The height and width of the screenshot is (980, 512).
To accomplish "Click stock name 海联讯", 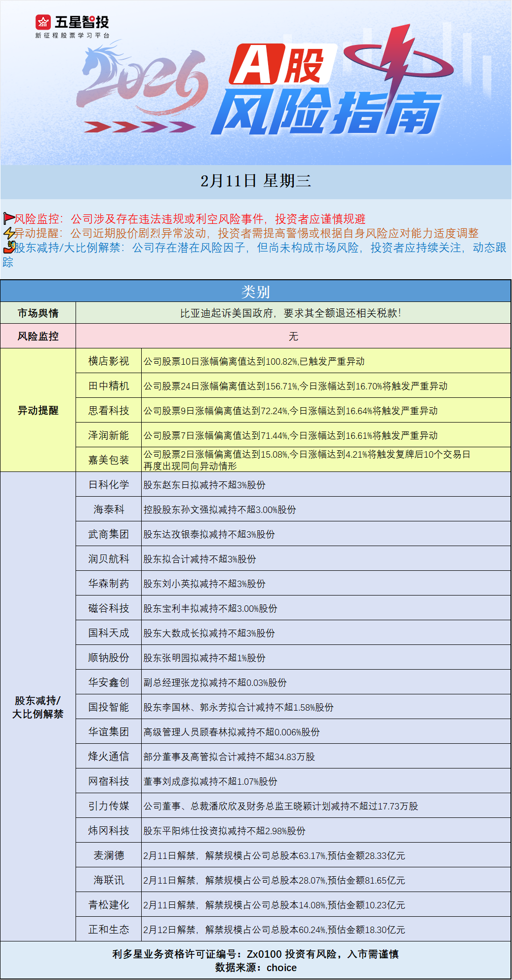I will coord(109,880).
